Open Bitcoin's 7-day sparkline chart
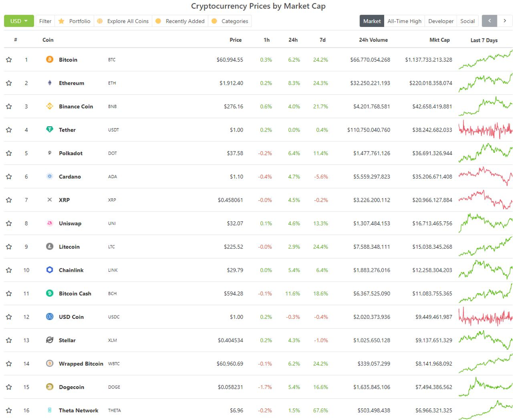The image size is (529, 420). [x=485, y=60]
